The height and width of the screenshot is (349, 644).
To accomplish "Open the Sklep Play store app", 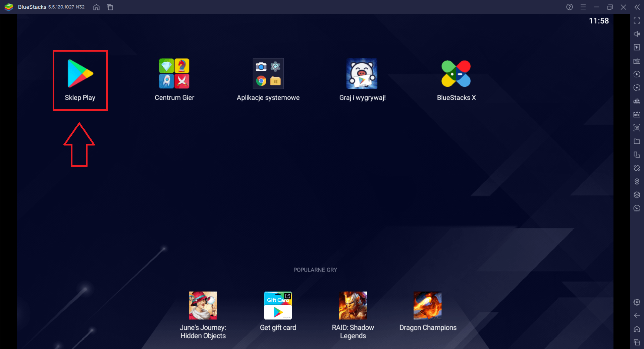I will click(x=80, y=80).
